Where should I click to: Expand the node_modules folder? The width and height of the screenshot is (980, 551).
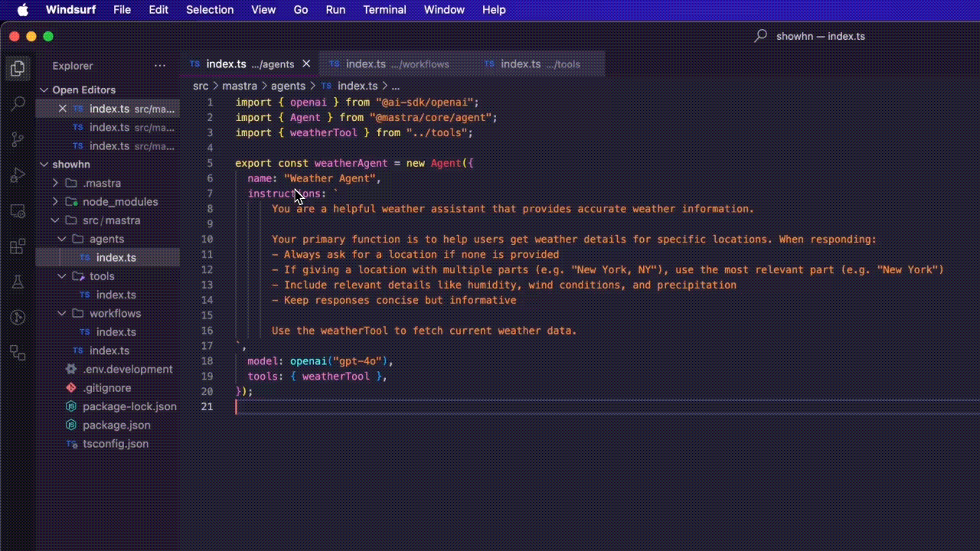55,202
